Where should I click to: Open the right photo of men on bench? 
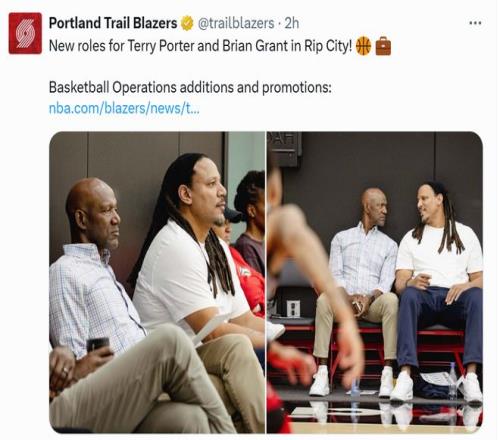point(375,282)
